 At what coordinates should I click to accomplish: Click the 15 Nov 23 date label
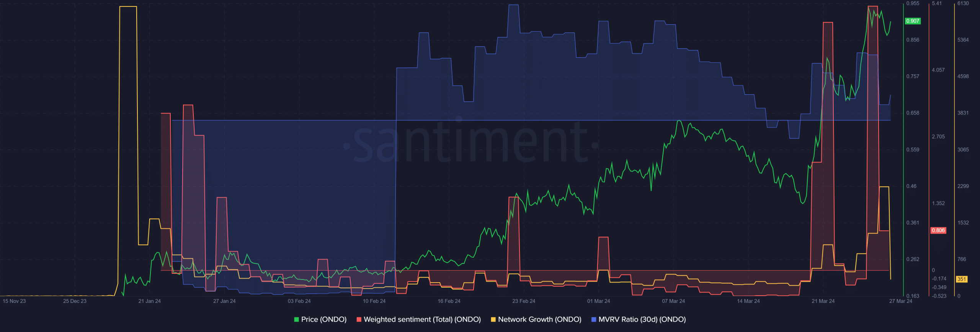14,301
